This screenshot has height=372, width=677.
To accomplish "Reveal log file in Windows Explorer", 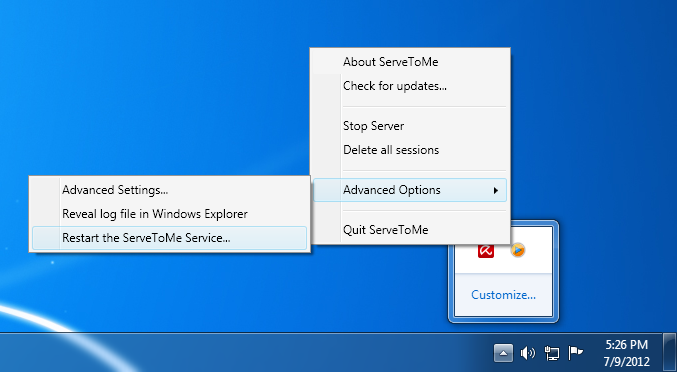I will point(169,214).
